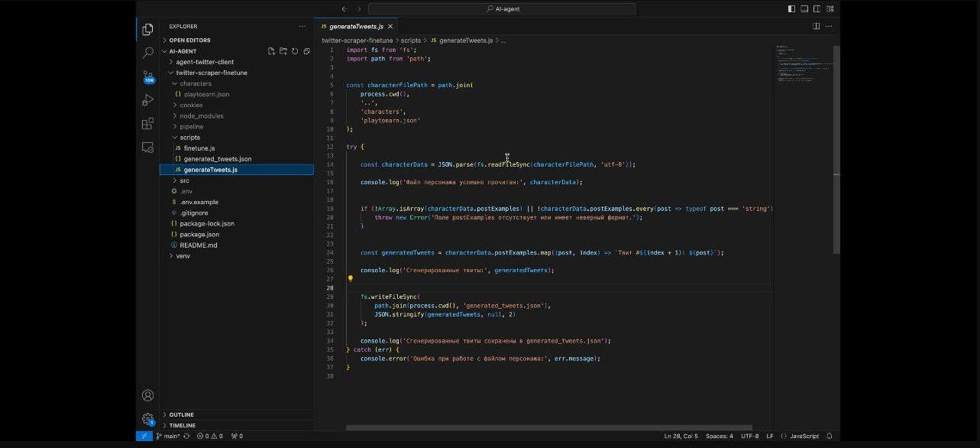This screenshot has width=980, height=448.
Task: Open the Run and Debug view
Action: point(147,99)
